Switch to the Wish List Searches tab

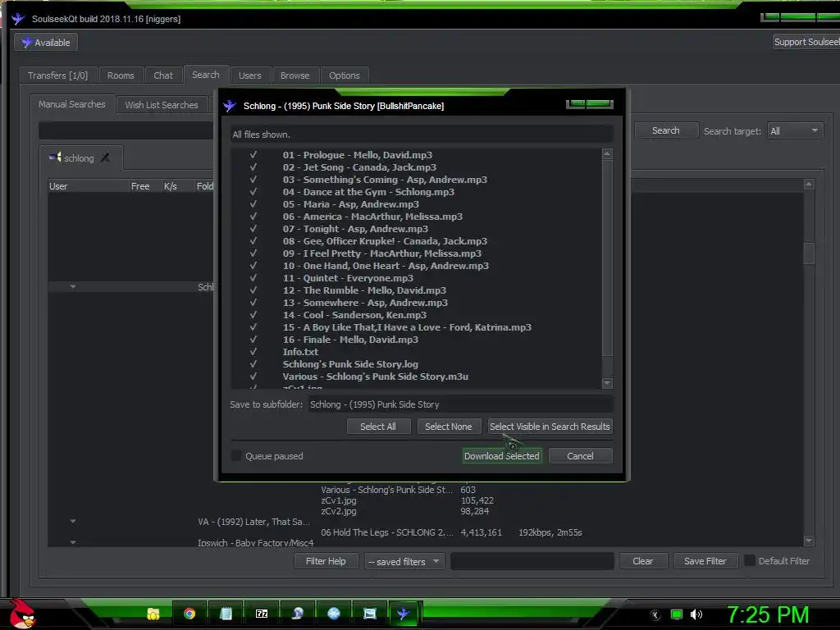(x=162, y=105)
